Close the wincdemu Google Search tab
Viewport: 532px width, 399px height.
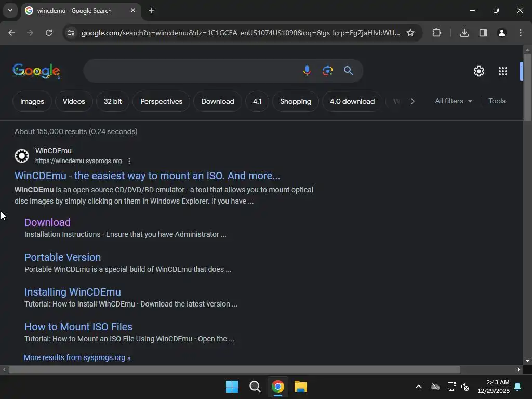click(133, 10)
